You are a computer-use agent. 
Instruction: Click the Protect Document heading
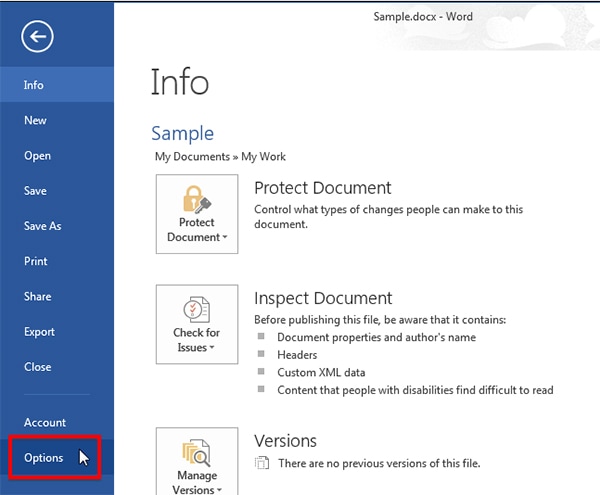(323, 188)
